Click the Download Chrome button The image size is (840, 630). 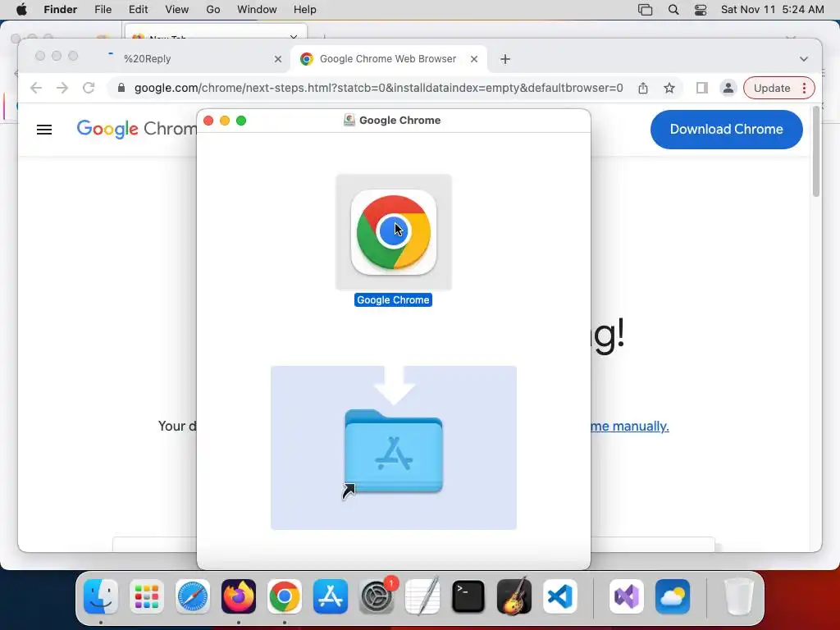pyautogui.click(x=727, y=129)
